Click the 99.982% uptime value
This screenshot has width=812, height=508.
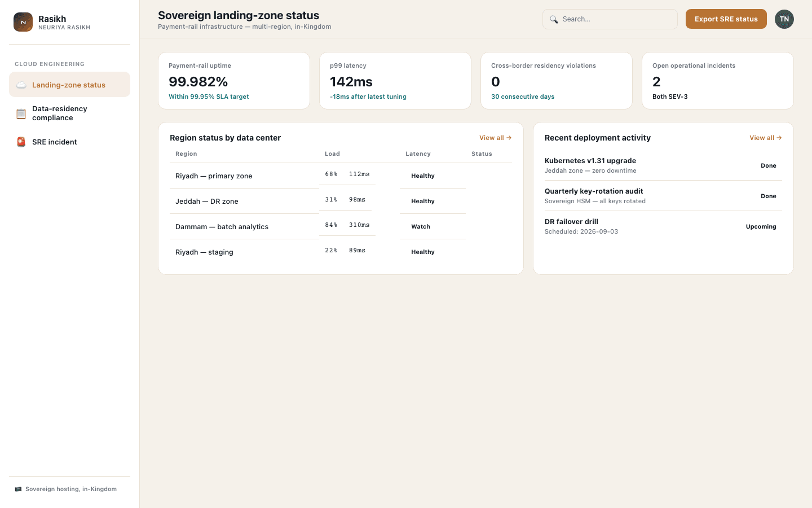[198, 82]
